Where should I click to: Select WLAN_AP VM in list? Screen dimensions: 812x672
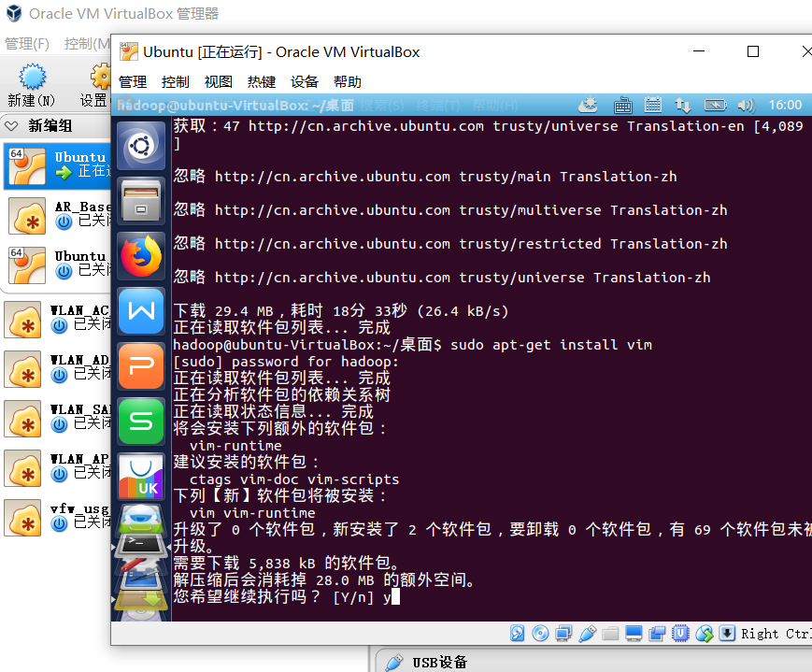57,468
